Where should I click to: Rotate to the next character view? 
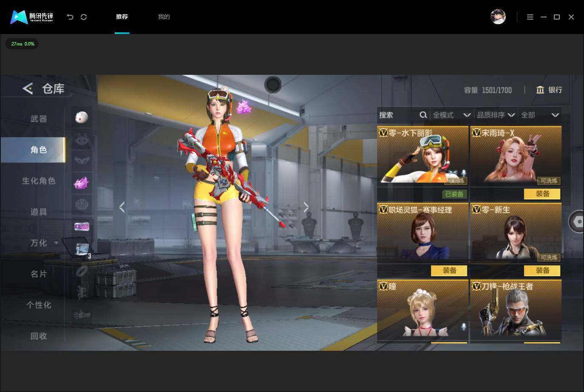click(x=306, y=207)
